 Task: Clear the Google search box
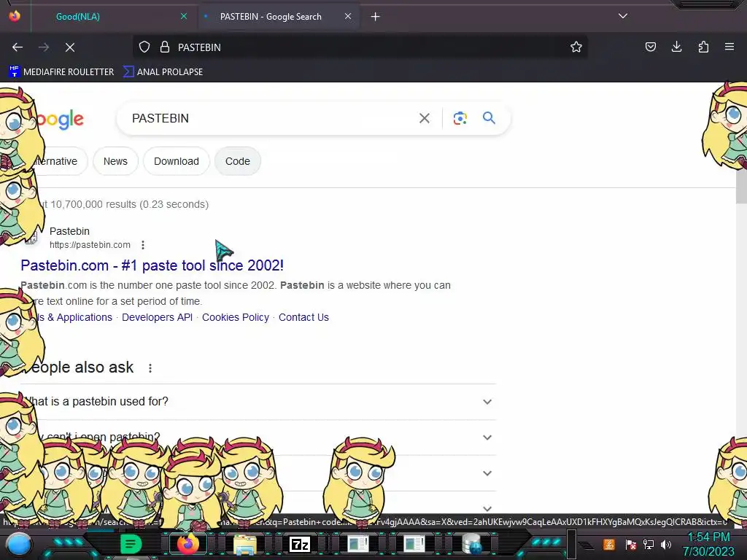[425, 118]
